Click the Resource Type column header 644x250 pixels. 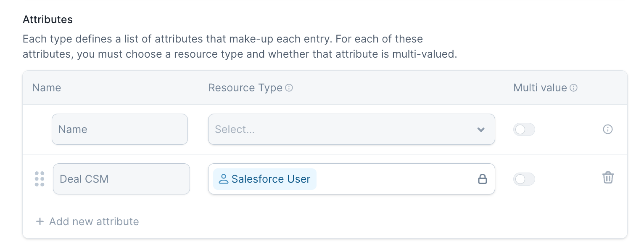pyautogui.click(x=245, y=88)
